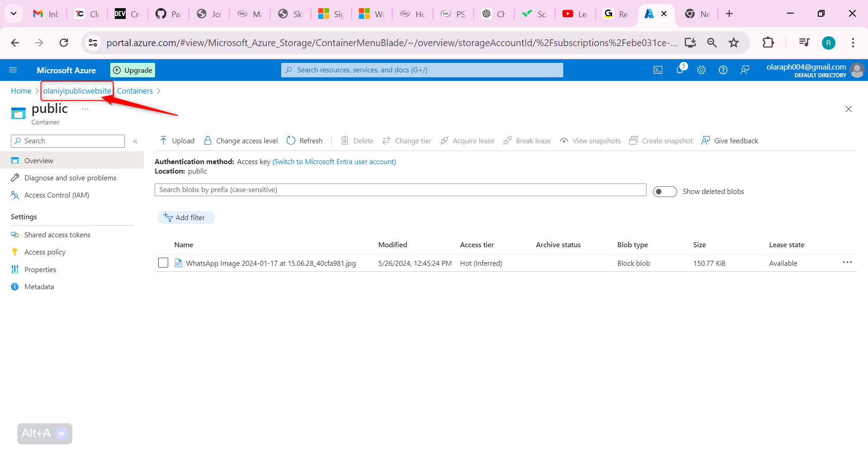
Task: Click View snapshots
Action: (x=590, y=141)
